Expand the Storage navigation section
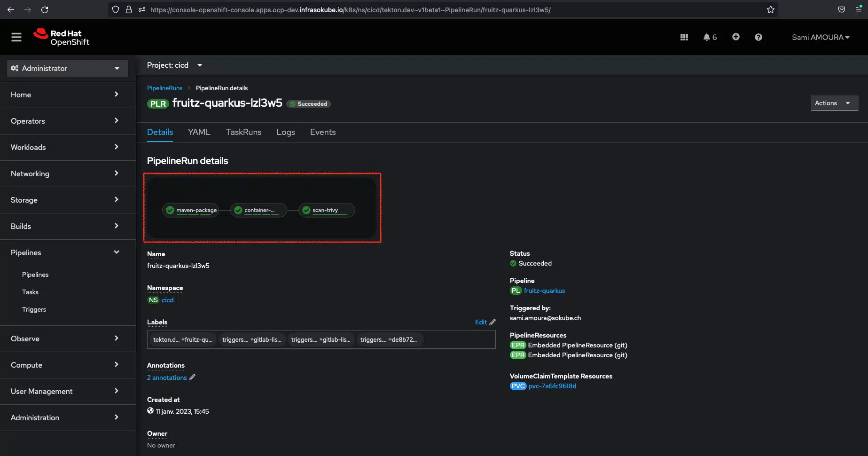The height and width of the screenshot is (456, 868). coord(68,200)
